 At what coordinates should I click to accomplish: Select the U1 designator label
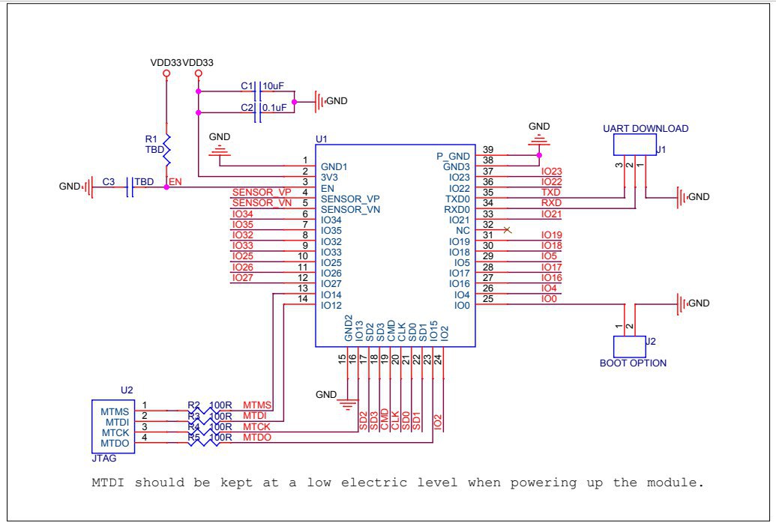[x=322, y=139]
